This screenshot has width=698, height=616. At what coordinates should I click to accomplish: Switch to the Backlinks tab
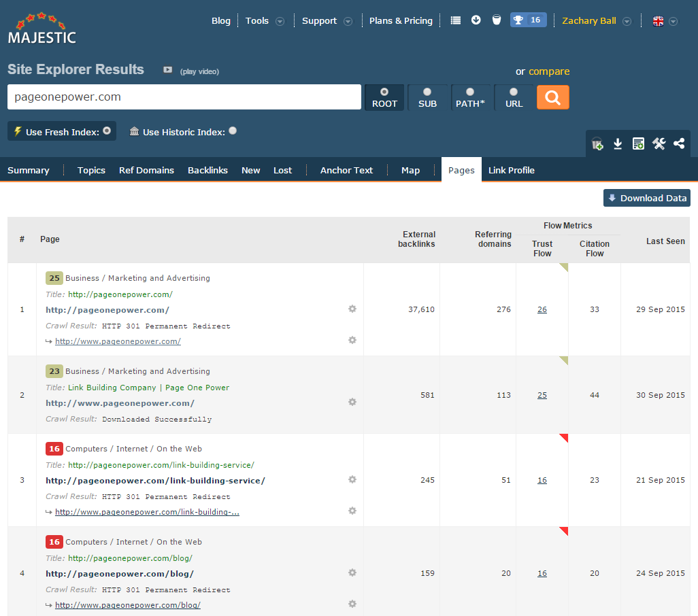point(207,170)
